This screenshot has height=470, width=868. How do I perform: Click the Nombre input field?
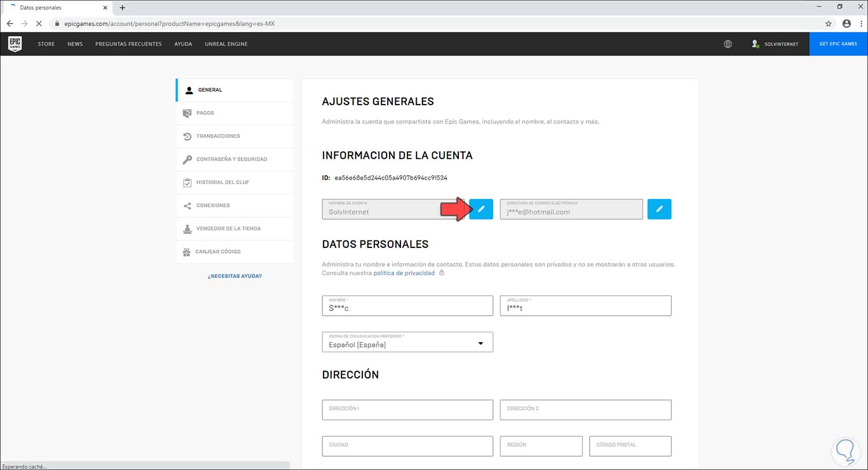point(407,306)
